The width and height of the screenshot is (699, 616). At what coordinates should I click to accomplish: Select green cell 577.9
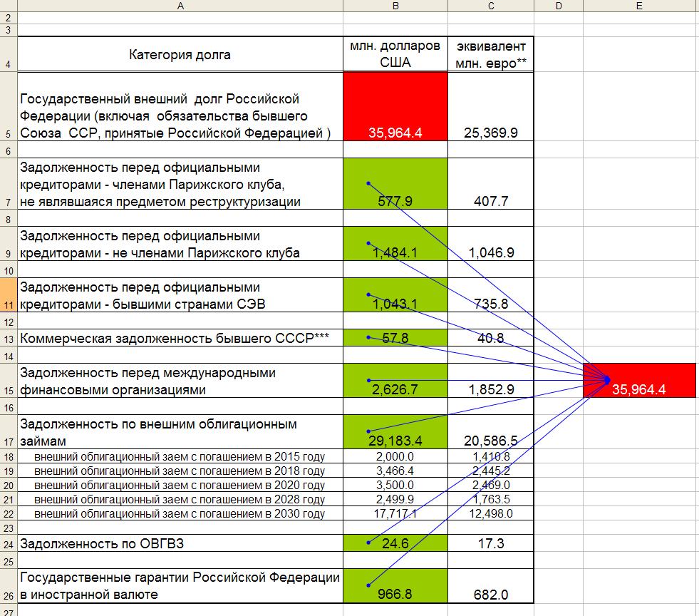[395, 184]
